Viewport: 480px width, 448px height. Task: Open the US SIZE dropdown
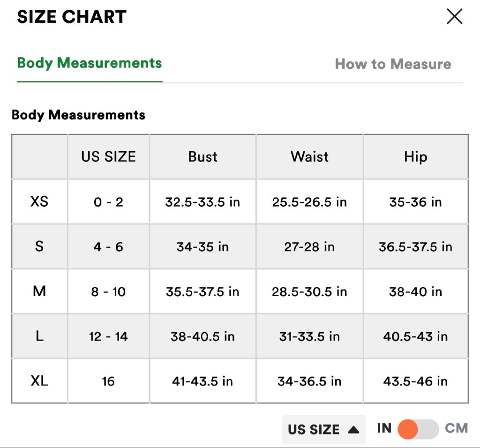324,429
